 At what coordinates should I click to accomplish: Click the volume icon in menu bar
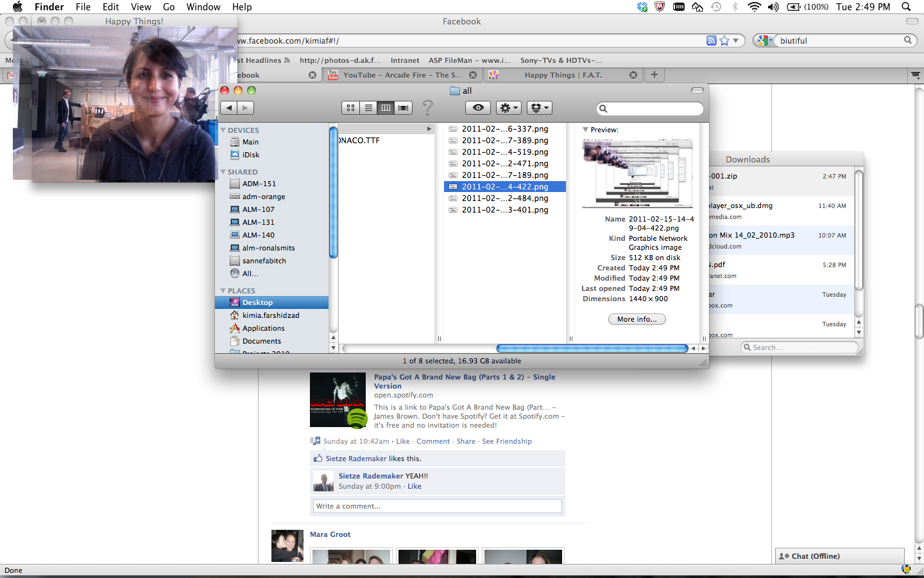(x=773, y=7)
